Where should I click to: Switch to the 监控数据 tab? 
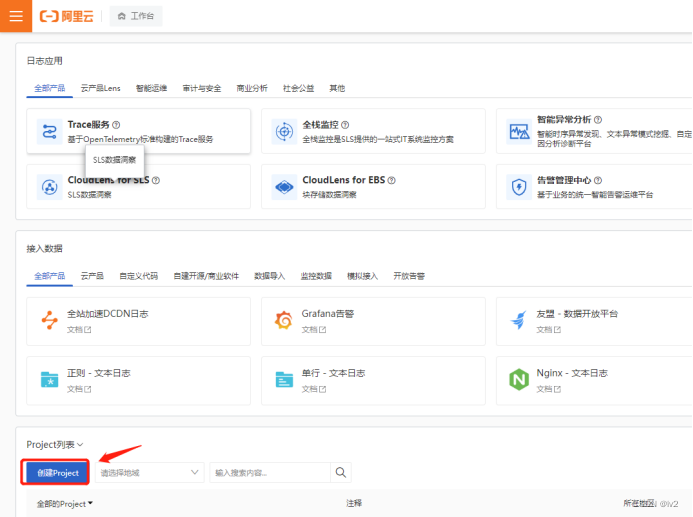point(316,276)
